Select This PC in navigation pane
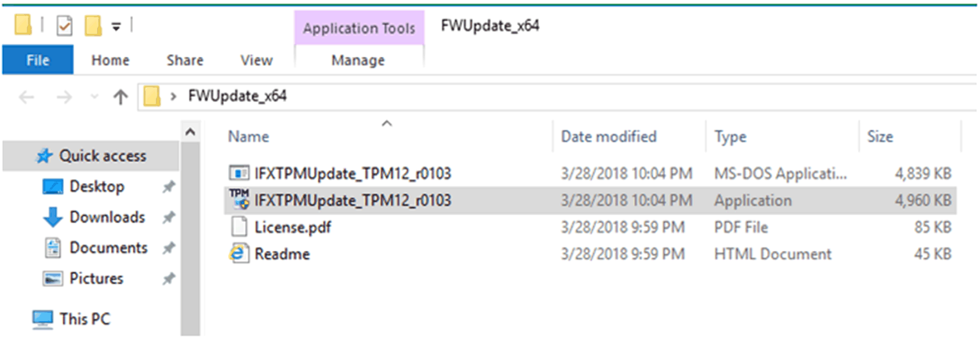980x339 pixels. (x=85, y=319)
